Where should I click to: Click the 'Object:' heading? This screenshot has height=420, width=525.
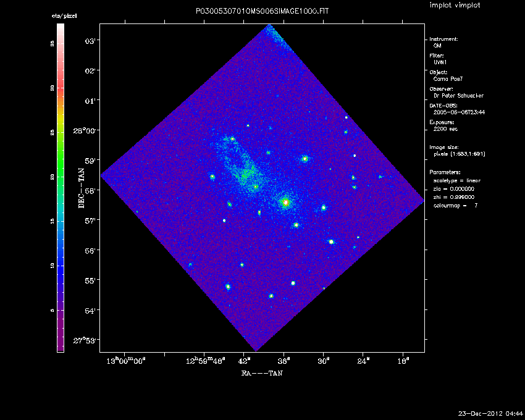tap(439, 72)
